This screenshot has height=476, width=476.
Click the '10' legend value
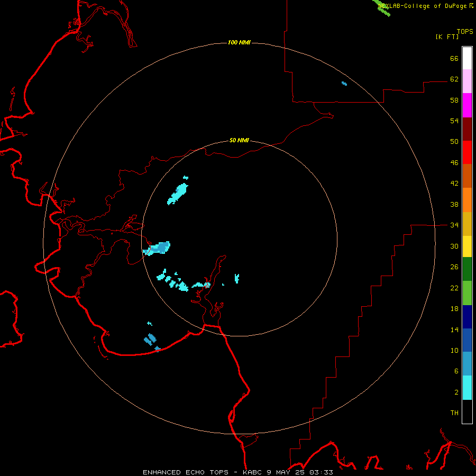click(x=454, y=350)
